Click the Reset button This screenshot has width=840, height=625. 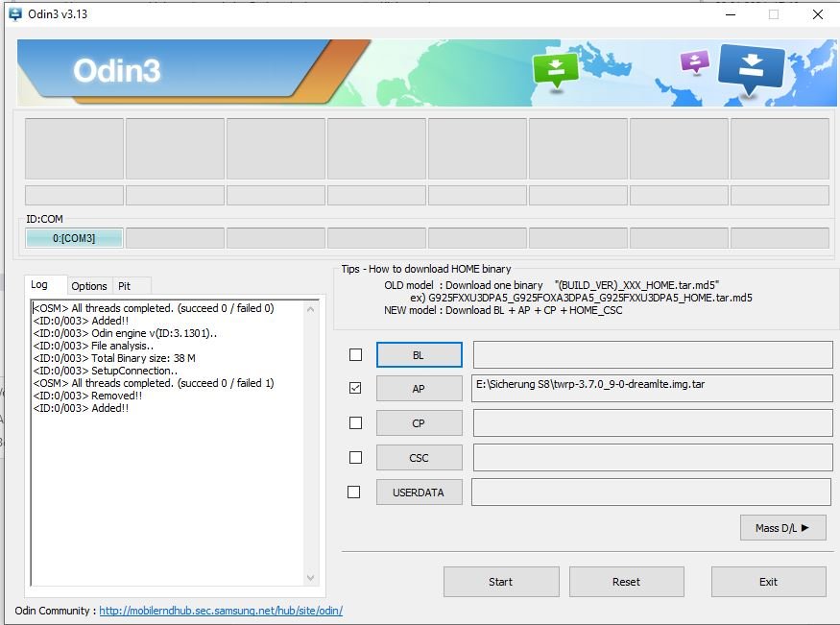tap(626, 582)
